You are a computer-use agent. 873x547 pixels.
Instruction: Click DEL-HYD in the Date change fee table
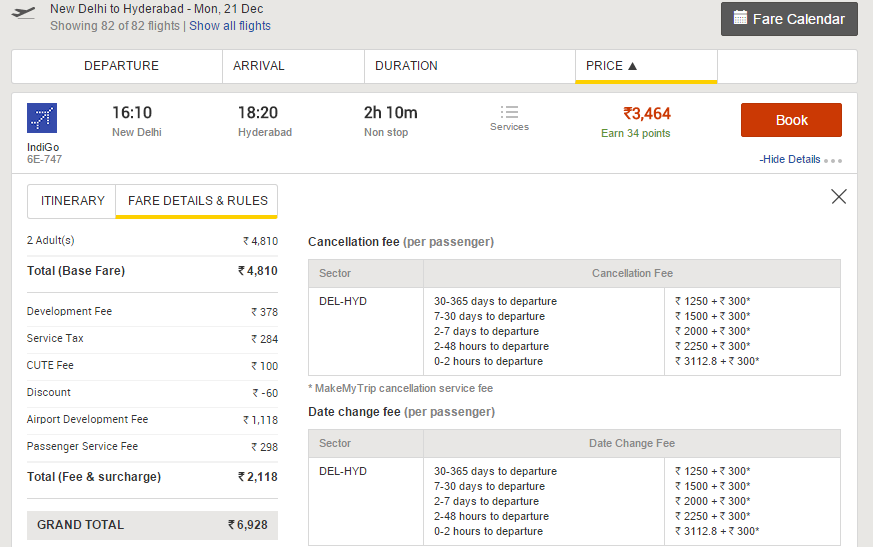click(x=343, y=471)
